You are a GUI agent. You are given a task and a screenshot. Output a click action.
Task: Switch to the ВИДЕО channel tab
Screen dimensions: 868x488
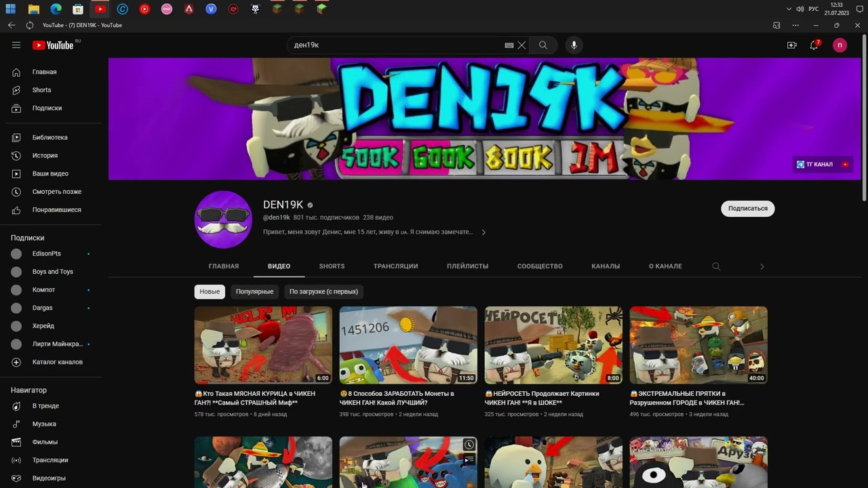[x=279, y=266]
